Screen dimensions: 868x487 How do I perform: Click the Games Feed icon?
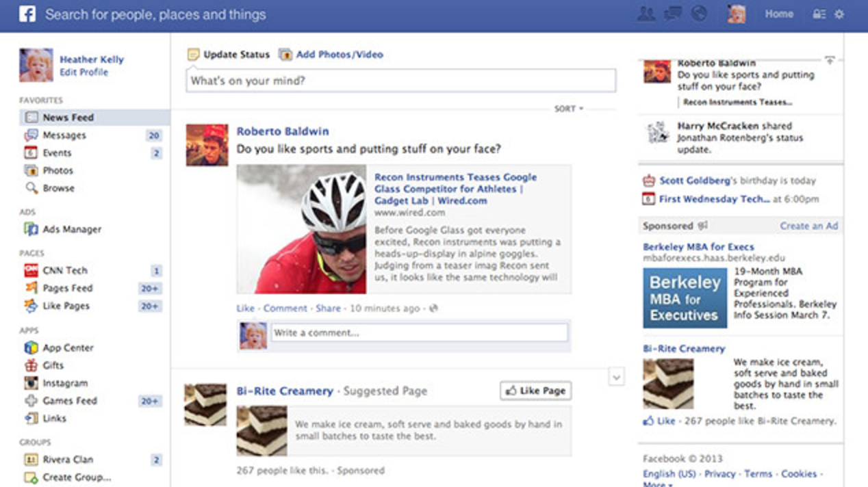(x=31, y=401)
